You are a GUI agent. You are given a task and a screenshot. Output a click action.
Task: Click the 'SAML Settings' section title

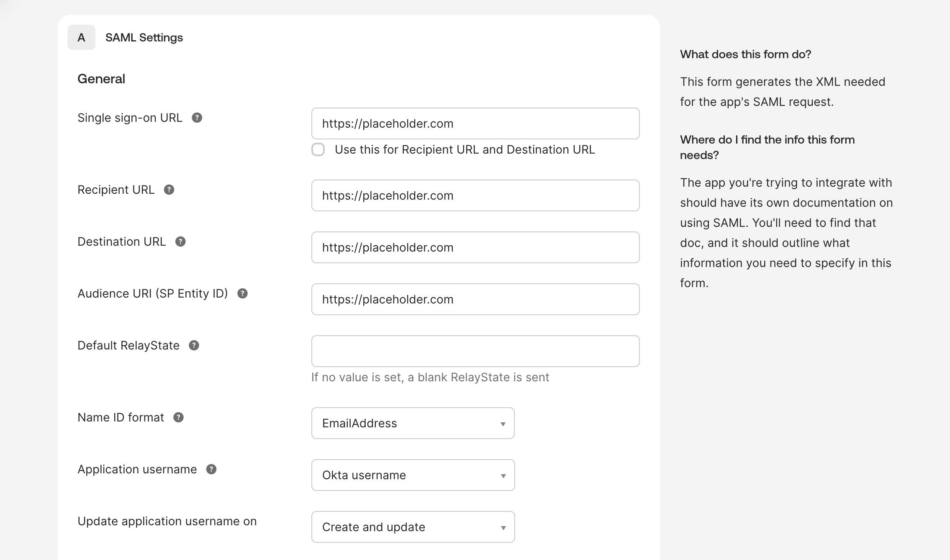point(144,38)
